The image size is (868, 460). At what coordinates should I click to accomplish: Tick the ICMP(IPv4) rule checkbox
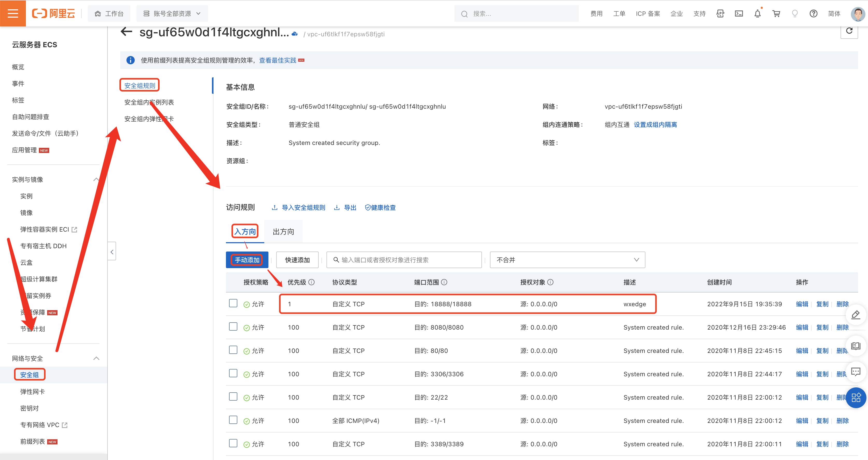click(233, 420)
